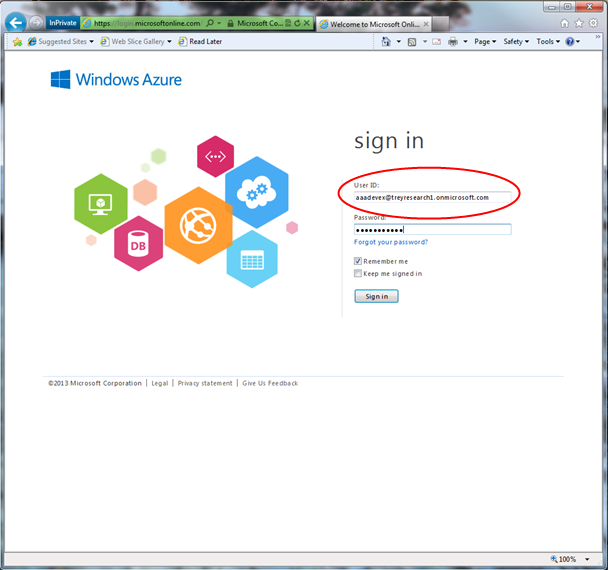
Task: Open the Give Us Feedback link
Action: [270, 383]
